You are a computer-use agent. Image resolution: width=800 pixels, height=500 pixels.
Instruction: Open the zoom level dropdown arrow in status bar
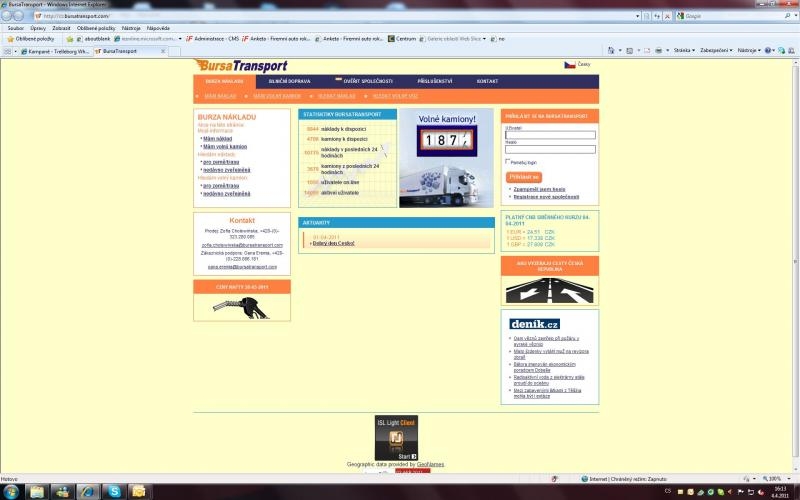pyautogui.click(x=790, y=479)
